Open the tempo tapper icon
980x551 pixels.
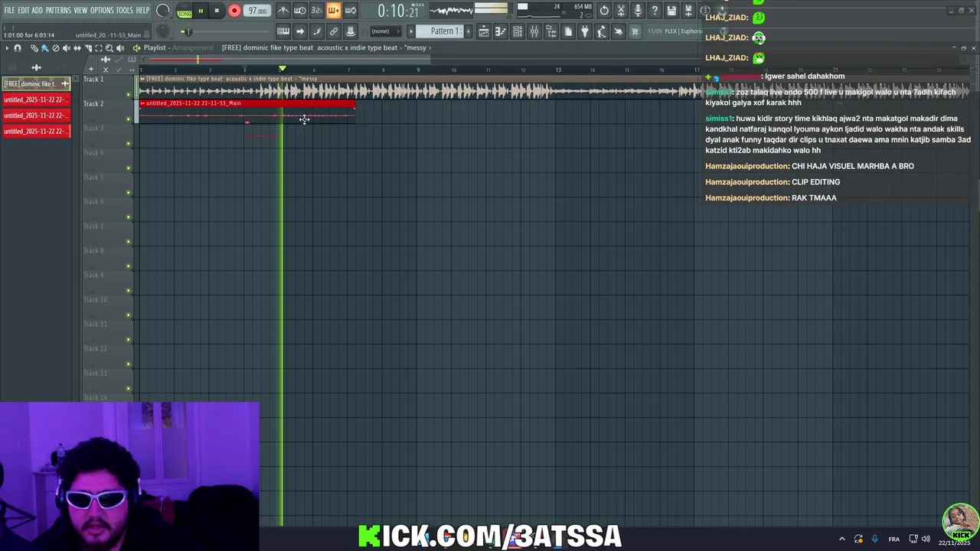point(601,31)
